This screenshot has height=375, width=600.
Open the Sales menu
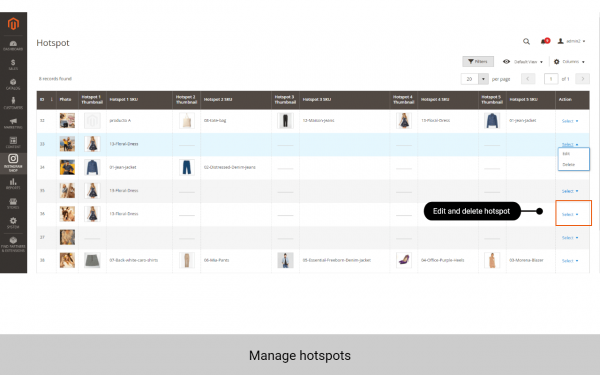[13, 65]
